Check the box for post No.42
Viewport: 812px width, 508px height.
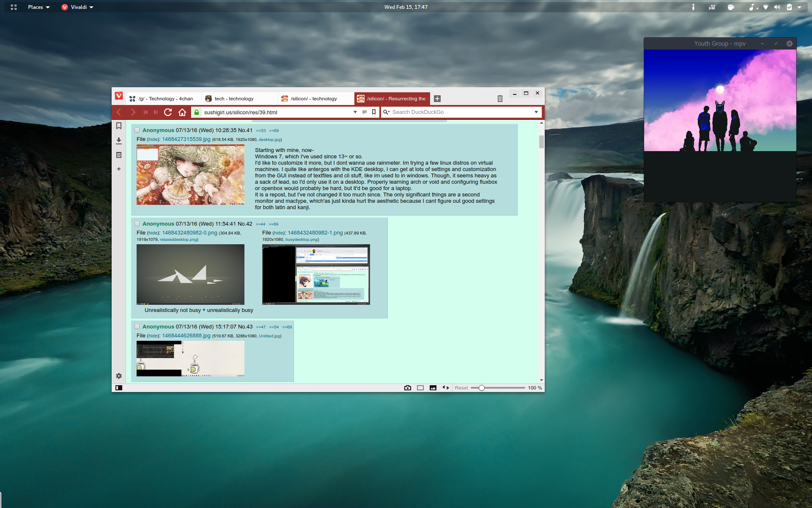[x=137, y=224]
